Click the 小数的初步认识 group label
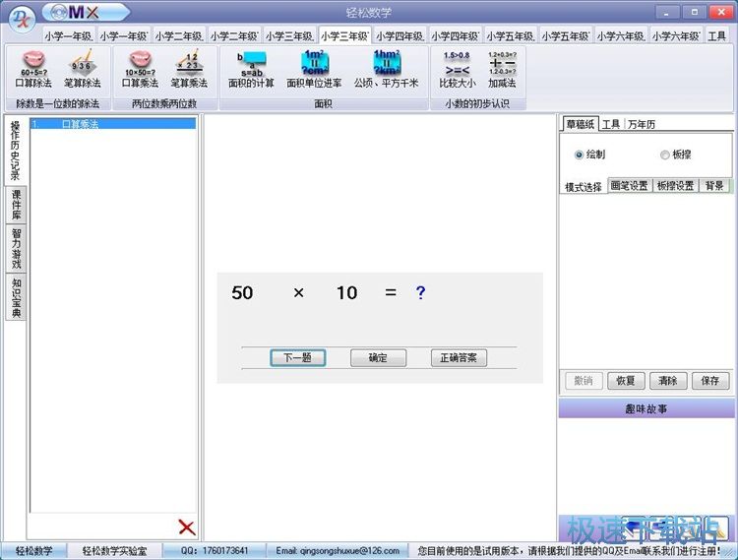Screen dimensions: 738x560 [x=477, y=103]
